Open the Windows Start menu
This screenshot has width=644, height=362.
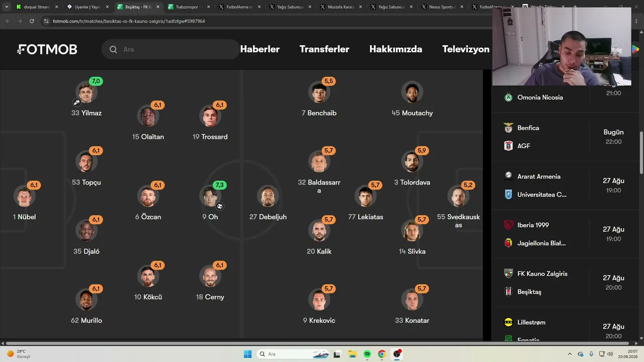coord(248,354)
